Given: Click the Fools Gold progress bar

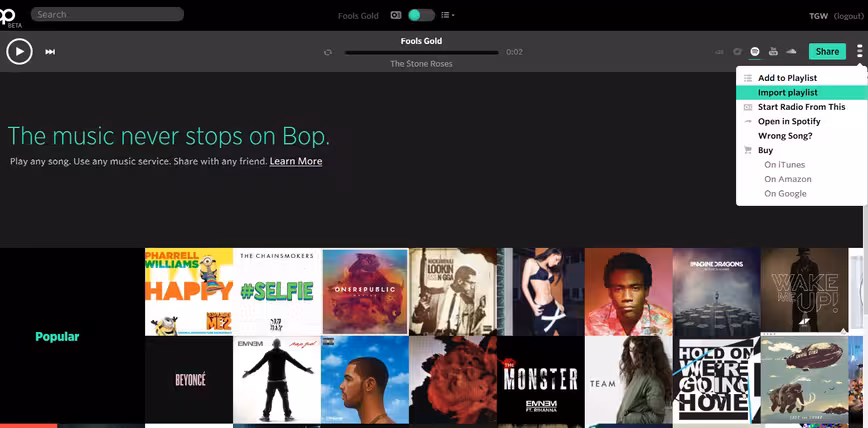Looking at the screenshot, I should click(421, 53).
